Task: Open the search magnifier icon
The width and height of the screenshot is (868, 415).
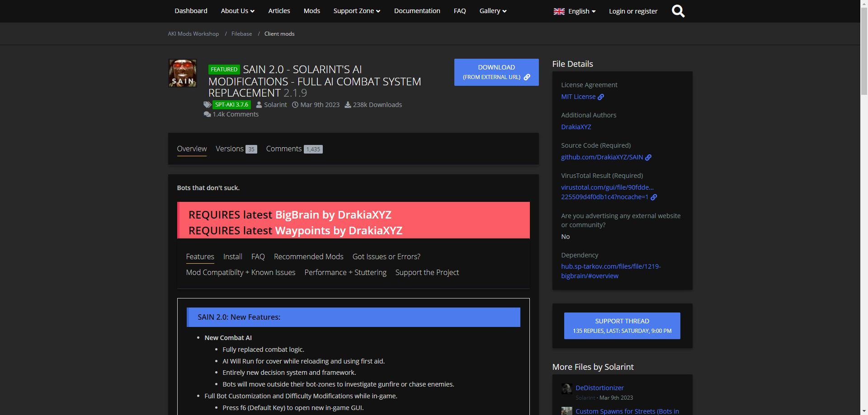Action: [x=678, y=11]
